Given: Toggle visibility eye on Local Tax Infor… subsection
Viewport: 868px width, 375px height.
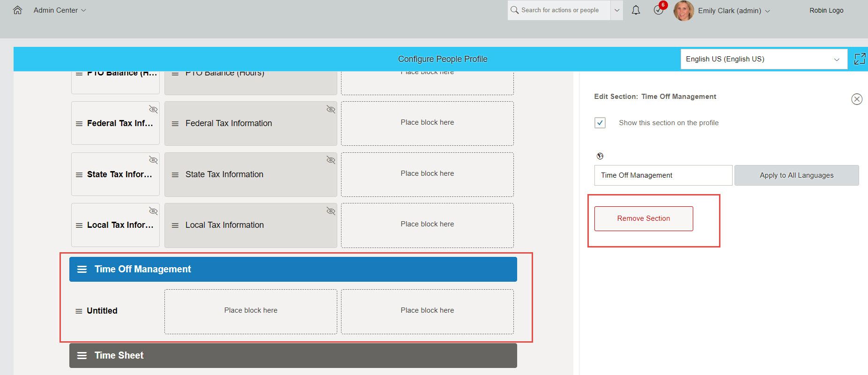Looking at the screenshot, I should click(x=153, y=211).
